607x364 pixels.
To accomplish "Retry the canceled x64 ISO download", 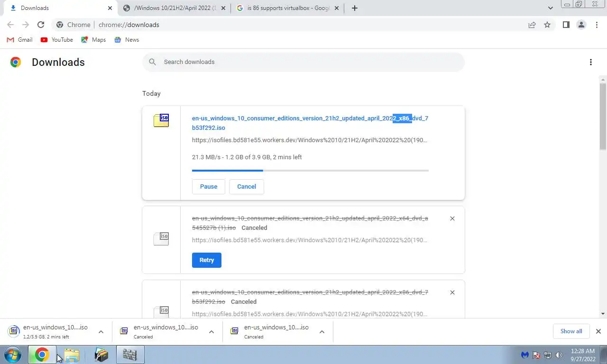I will pyautogui.click(x=207, y=260).
